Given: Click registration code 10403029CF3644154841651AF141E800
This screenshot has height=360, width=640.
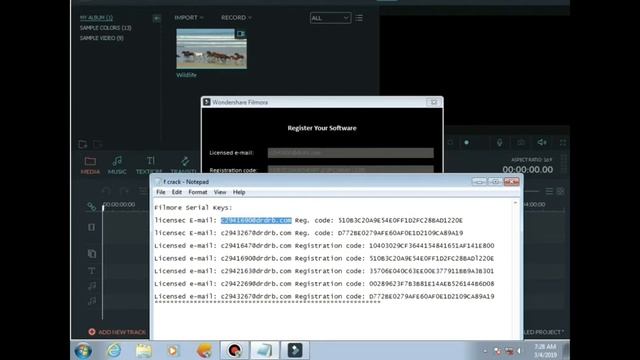Looking at the screenshot, I should coord(431,246).
